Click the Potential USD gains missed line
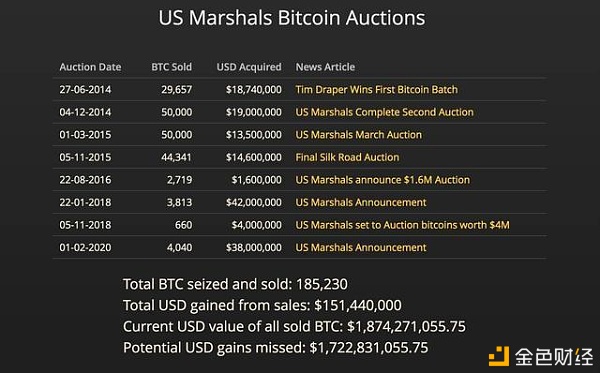This screenshot has height=373, width=600. pos(275,348)
